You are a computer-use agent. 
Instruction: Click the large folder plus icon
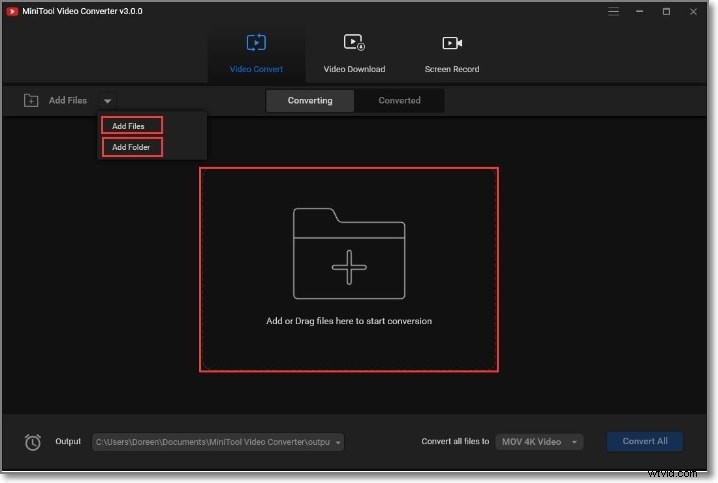coord(349,253)
